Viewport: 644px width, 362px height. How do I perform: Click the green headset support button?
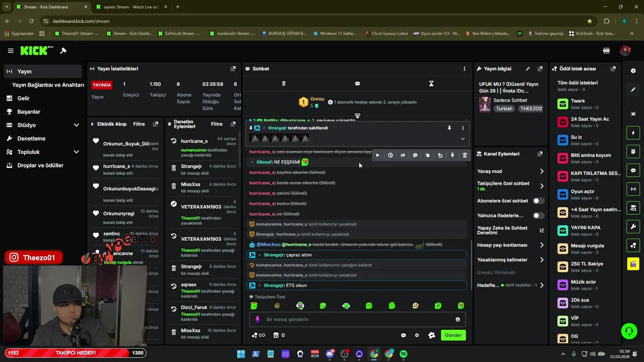click(x=629, y=331)
